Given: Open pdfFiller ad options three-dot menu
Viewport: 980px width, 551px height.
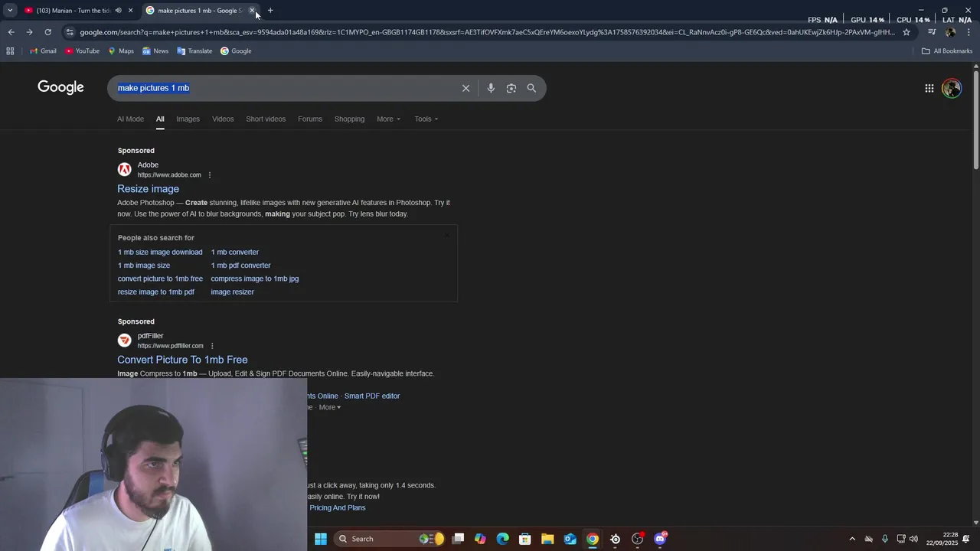Looking at the screenshot, I should coord(212,346).
